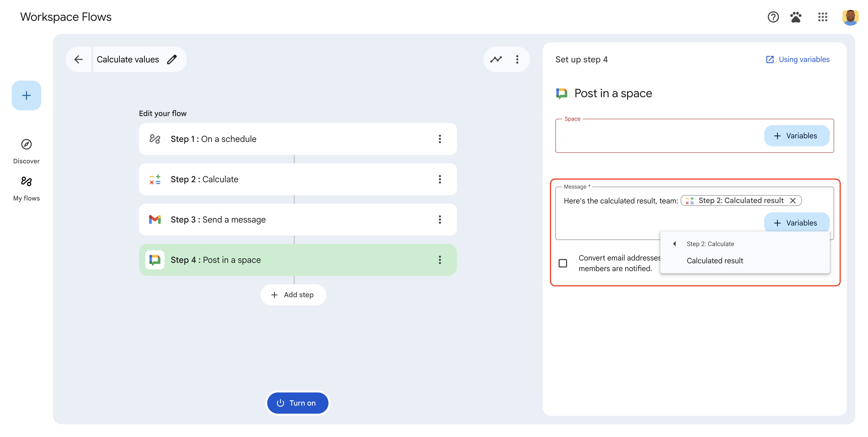Collapse back from Step 2: Calculate variable list

pos(675,244)
